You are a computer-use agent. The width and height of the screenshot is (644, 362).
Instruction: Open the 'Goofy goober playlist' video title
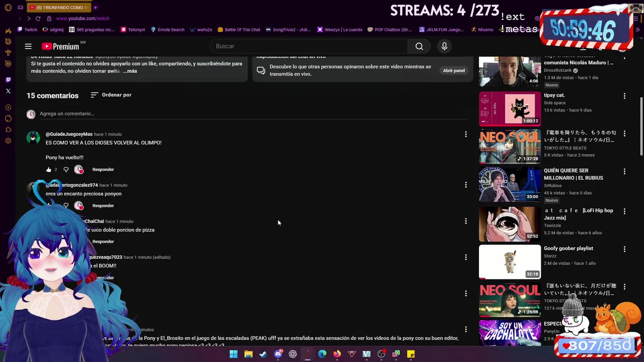569,248
